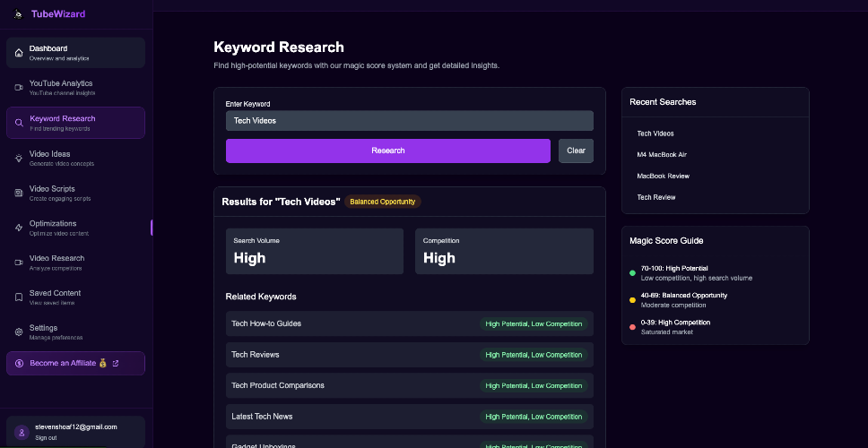Screen dimensions: 868x448
Task: Click the TubeWizard logo icon
Action: point(18,13)
